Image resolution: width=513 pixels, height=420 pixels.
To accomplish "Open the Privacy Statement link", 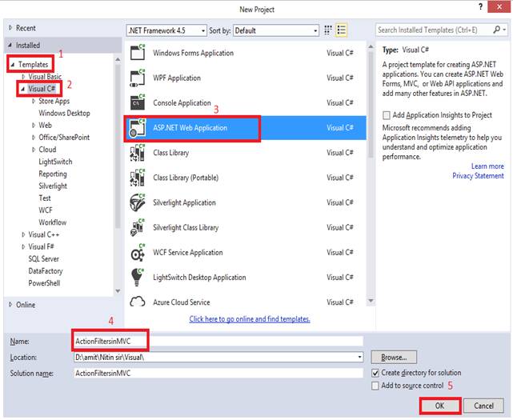I will (x=478, y=176).
